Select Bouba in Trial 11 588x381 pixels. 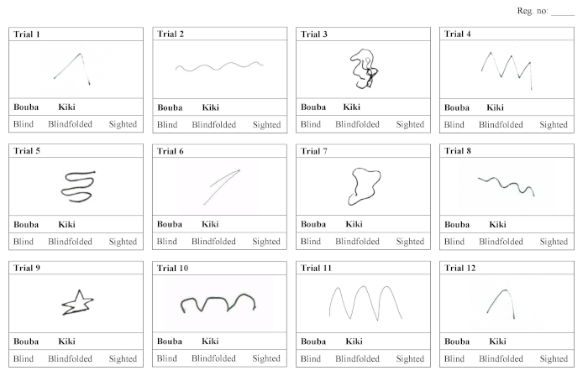[313, 342]
